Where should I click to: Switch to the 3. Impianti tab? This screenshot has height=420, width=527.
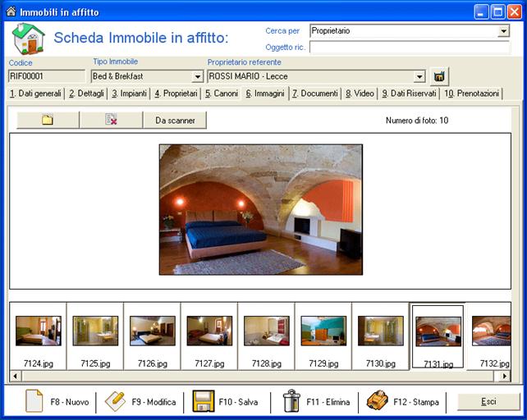click(x=129, y=94)
